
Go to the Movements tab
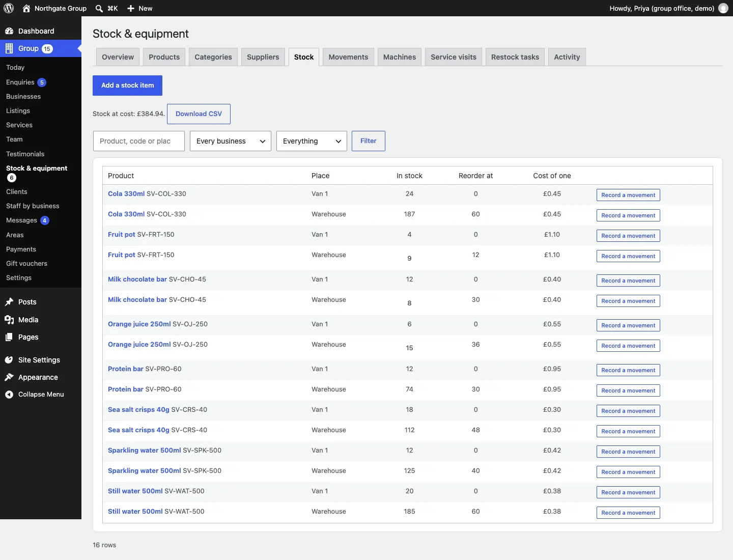[348, 57]
